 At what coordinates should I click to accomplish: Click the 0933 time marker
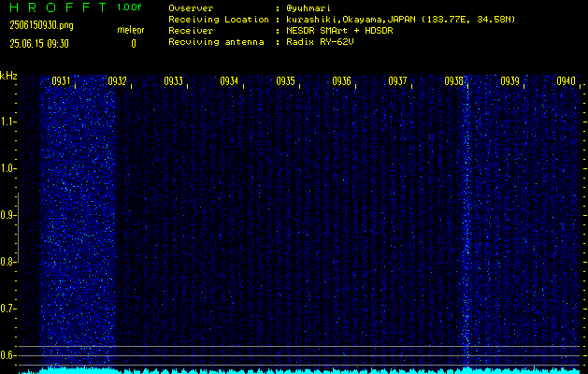(x=173, y=81)
